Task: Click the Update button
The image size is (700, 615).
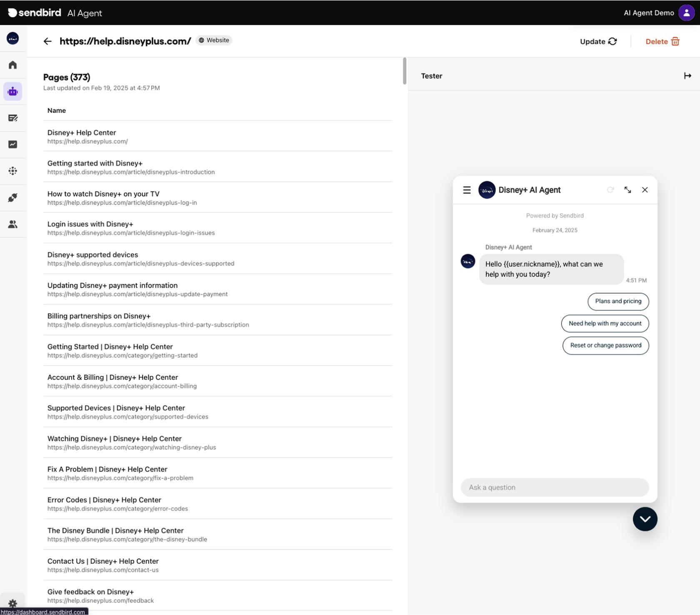Action: coord(598,42)
